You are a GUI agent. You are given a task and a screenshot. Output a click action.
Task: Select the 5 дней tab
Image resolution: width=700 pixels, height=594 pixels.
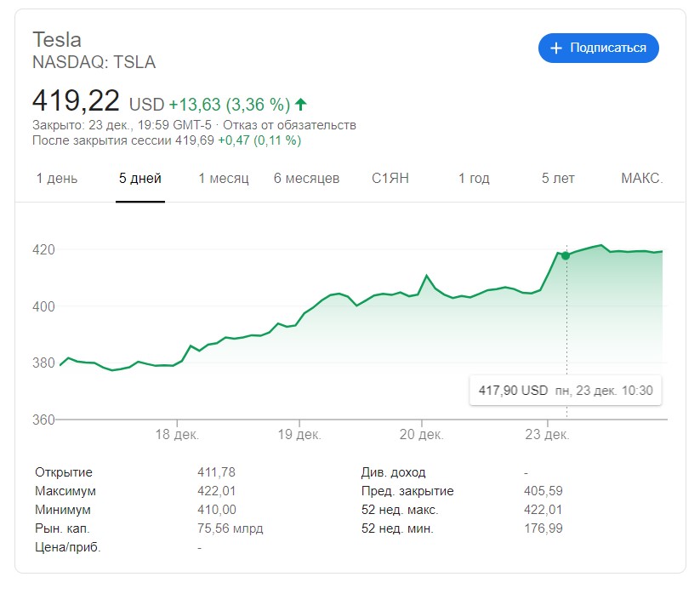click(140, 178)
